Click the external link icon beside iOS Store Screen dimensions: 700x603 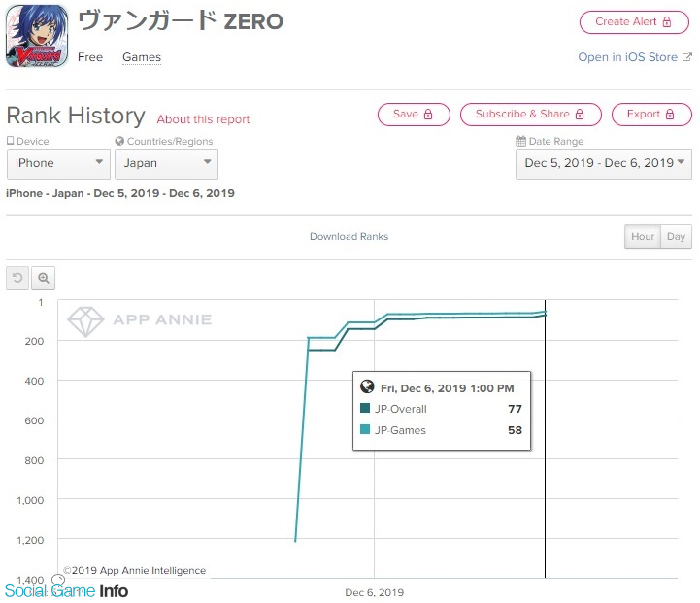[x=687, y=57]
